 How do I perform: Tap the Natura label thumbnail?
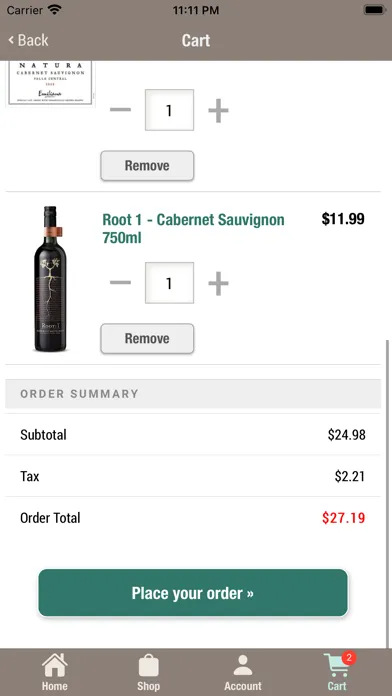(50, 83)
